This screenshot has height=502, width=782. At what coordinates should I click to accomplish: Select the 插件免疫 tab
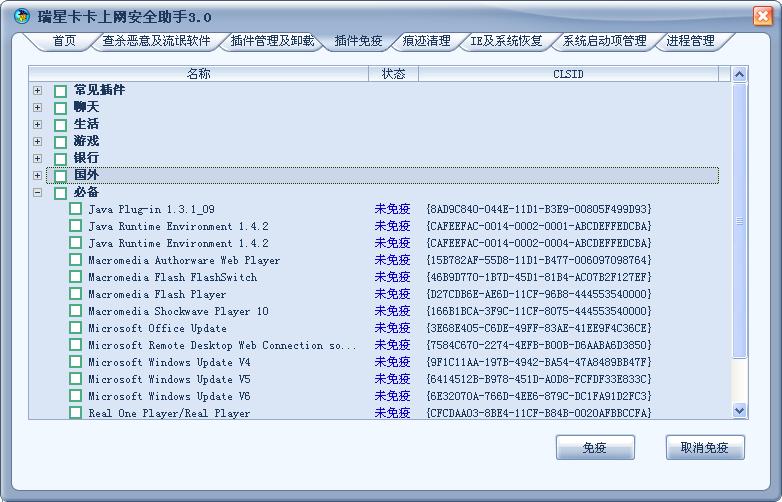pos(359,41)
